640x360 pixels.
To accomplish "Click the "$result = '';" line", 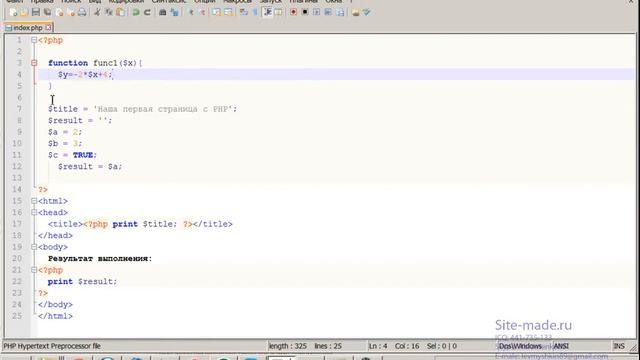I will point(80,120).
